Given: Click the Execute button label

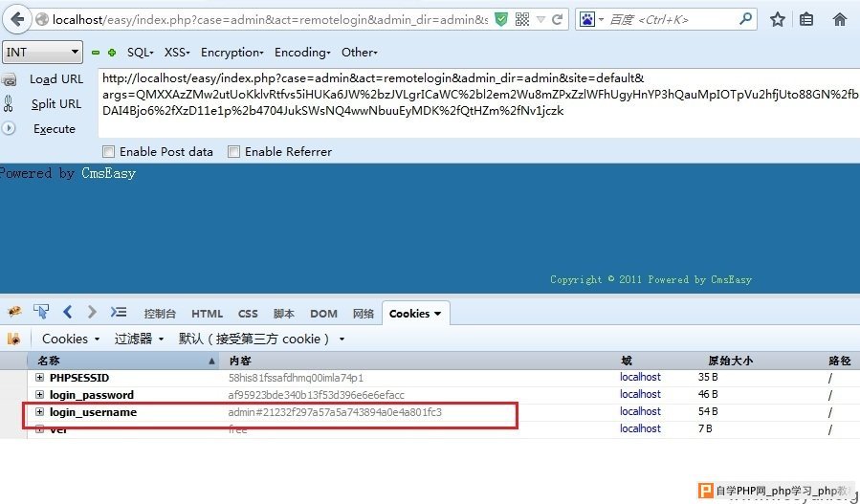Looking at the screenshot, I should coord(55,129).
